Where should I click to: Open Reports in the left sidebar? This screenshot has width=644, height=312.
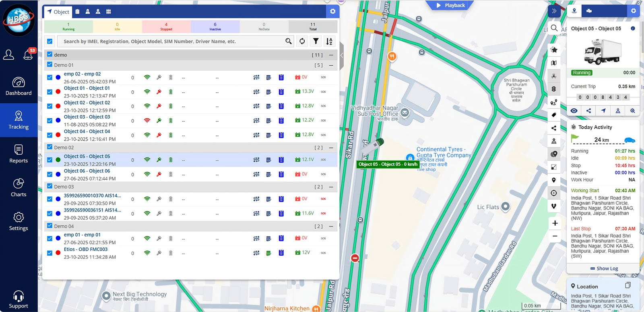(19, 154)
